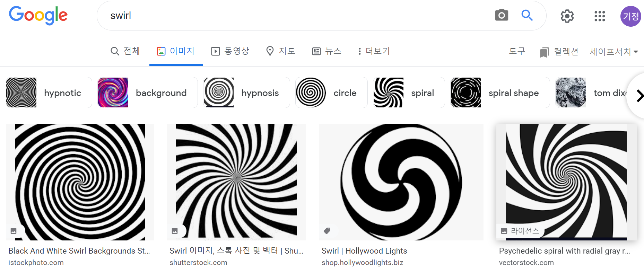The image size is (644, 273).
Task: Open the Hollywood Lights swirl image
Action: (401, 182)
